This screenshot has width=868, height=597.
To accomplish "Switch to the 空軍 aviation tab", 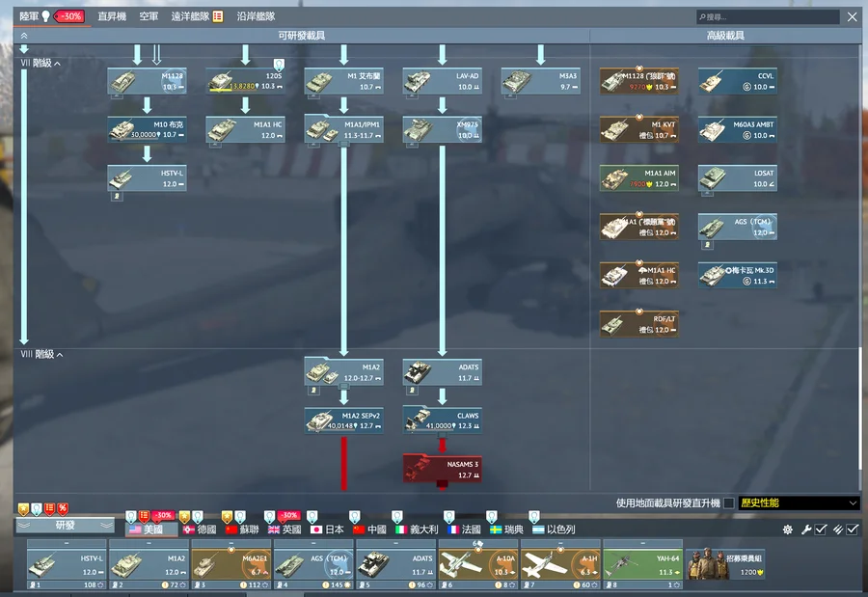I will click(x=149, y=16).
